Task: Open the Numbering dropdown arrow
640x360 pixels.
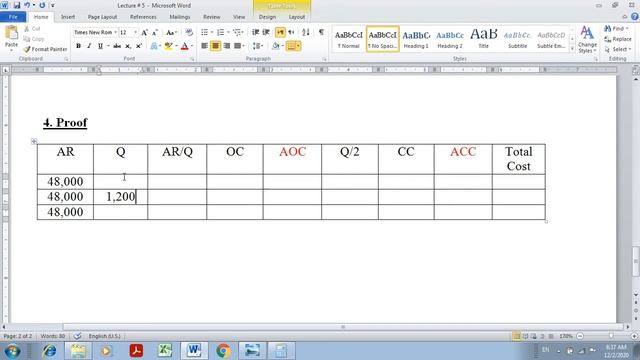Action: tap(228, 32)
